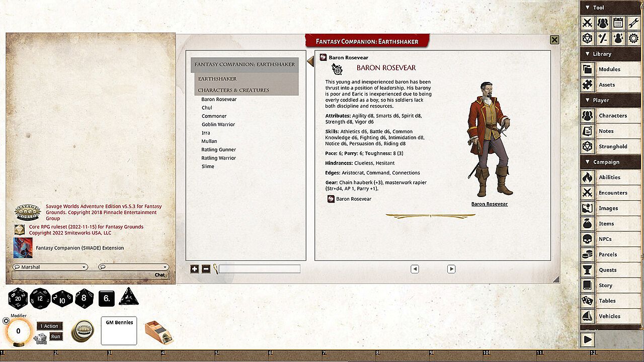The image size is (644, 362).
Task: Roll the d10 die
Action: [x=62, y=299]
